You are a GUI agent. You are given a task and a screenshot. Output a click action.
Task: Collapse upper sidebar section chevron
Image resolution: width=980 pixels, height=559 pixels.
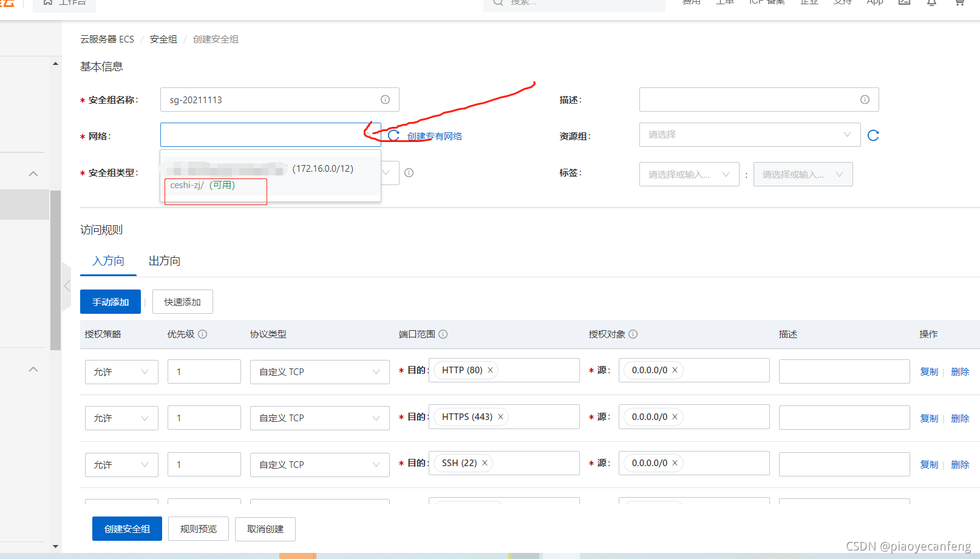(33, 174)
